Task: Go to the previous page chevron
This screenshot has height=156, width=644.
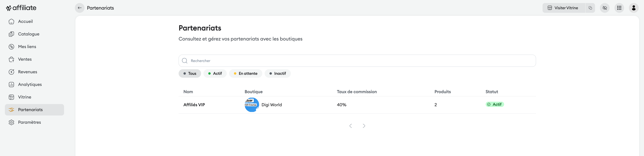Action: [351, 126]
